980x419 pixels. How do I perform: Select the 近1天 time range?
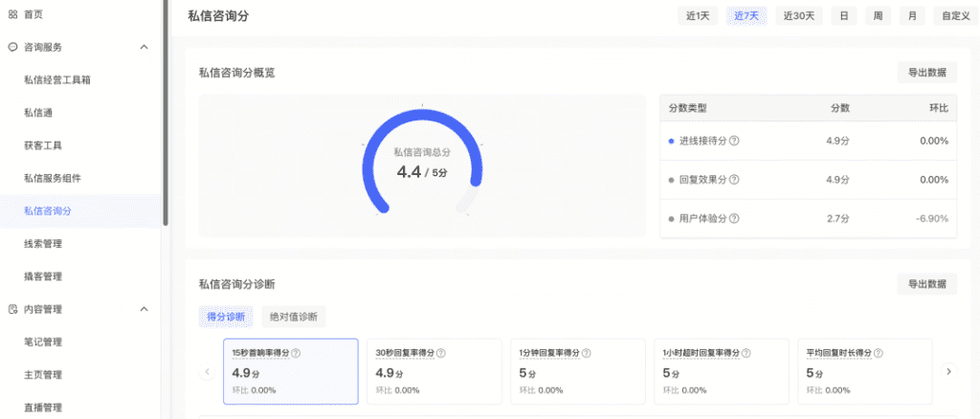698,16
